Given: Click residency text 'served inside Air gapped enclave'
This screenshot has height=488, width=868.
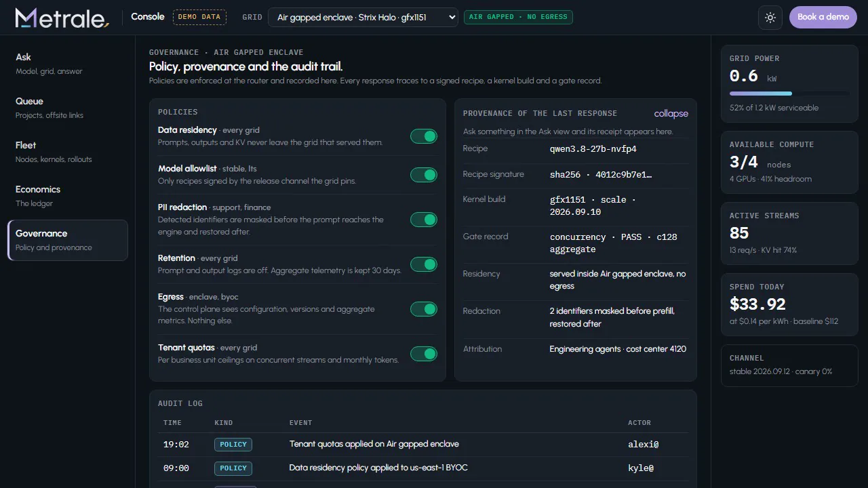Looking at the screenshot, I should tap(618, 281).
